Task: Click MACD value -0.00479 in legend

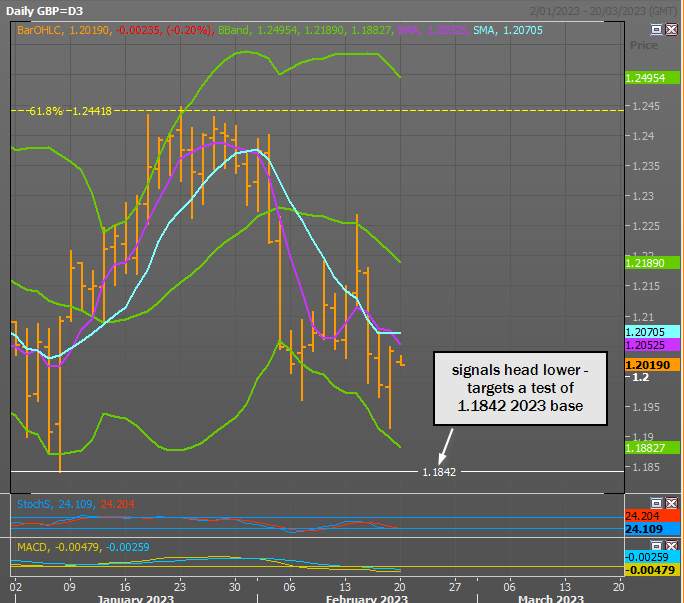Action: point(76,547)
